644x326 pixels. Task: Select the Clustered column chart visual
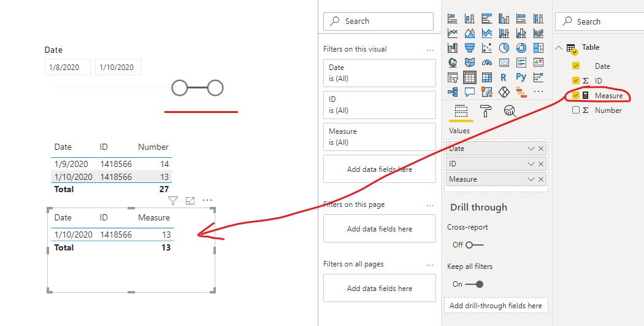pyautogui.click(x=504, y=18)
